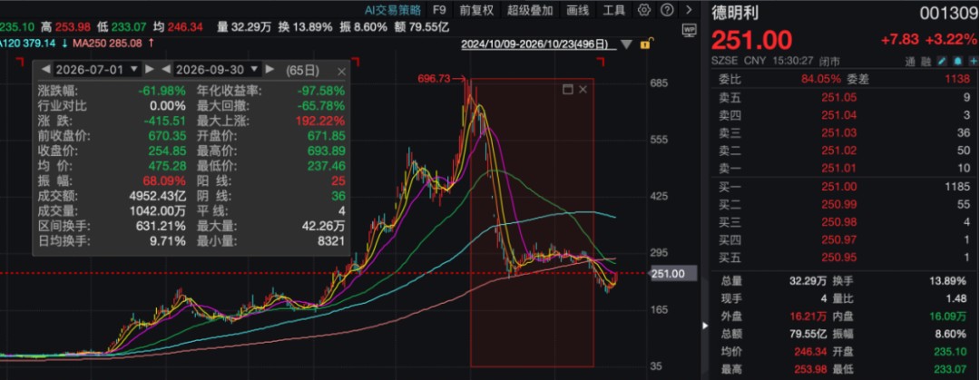Click the F9 toolbar item
The width and height of the screenshot is (980, 380).
point(440,10)
